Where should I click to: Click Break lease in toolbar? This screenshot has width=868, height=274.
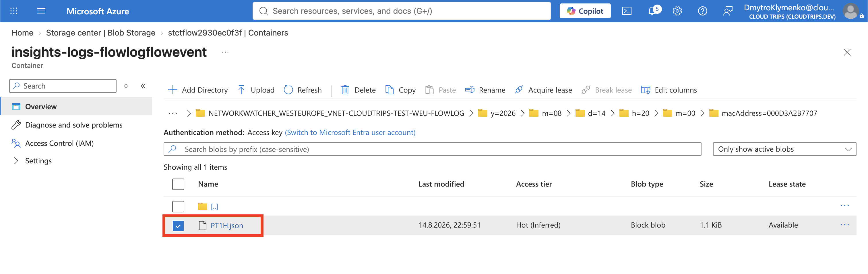tap(607, 90)
